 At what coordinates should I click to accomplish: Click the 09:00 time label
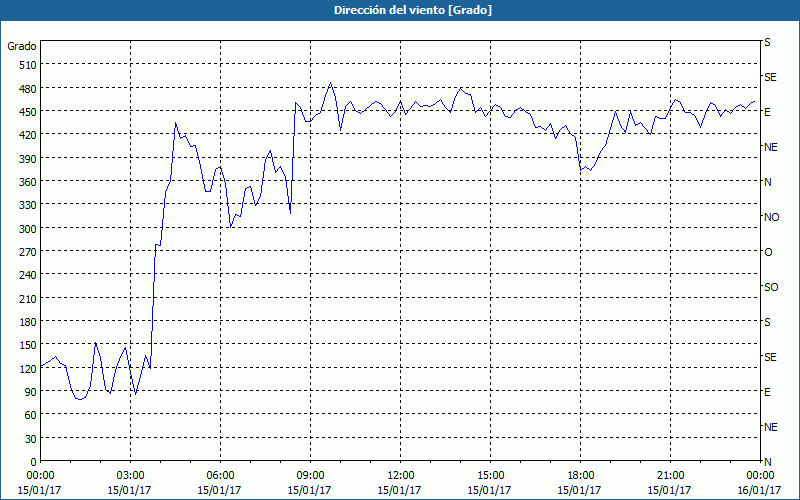click(311, 476)
